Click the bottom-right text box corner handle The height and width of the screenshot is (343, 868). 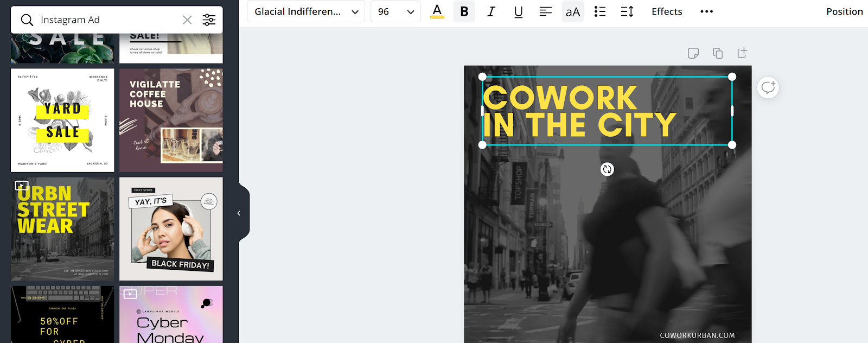(x=732, y=145)
